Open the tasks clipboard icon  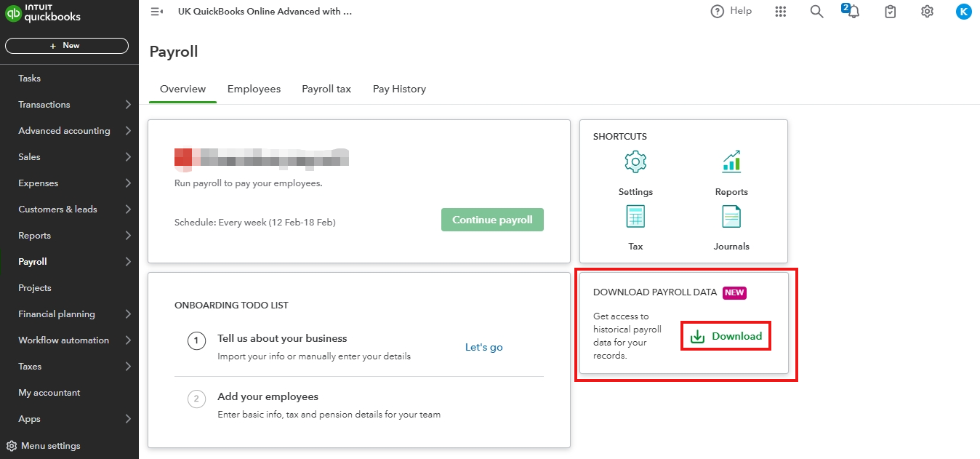(890, 12)
